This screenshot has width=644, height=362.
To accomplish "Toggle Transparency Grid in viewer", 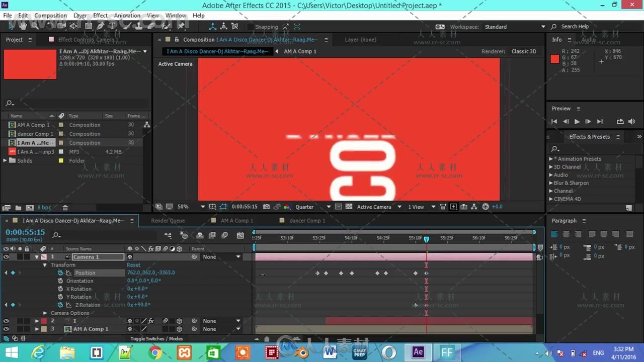I will [349, 207].
